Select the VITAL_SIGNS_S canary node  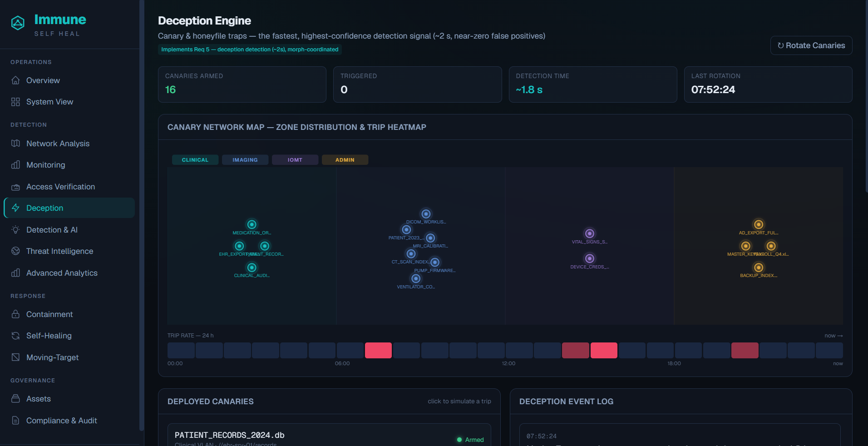point(590,233)
